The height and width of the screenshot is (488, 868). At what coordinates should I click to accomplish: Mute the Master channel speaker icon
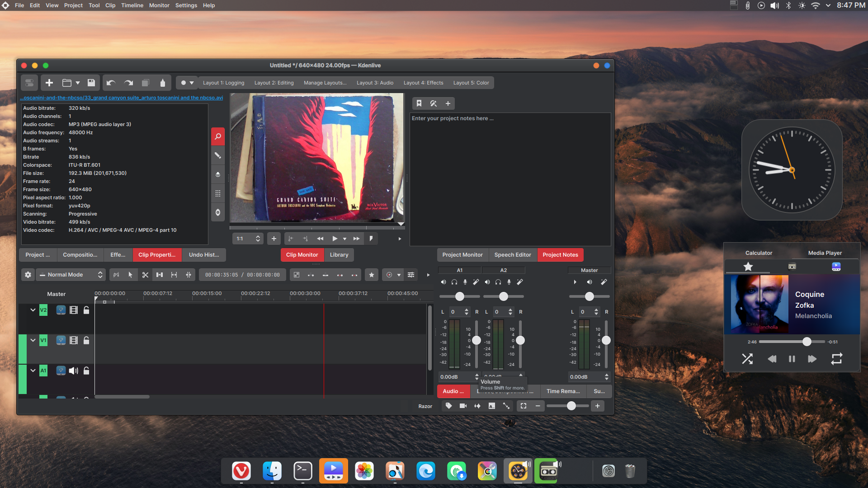coord(590,282)
